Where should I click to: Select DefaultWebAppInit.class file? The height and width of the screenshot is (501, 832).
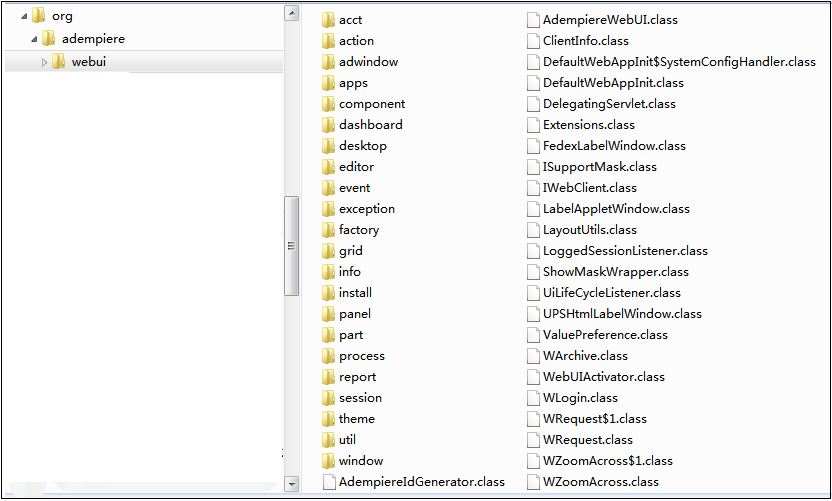coord(605,83)
